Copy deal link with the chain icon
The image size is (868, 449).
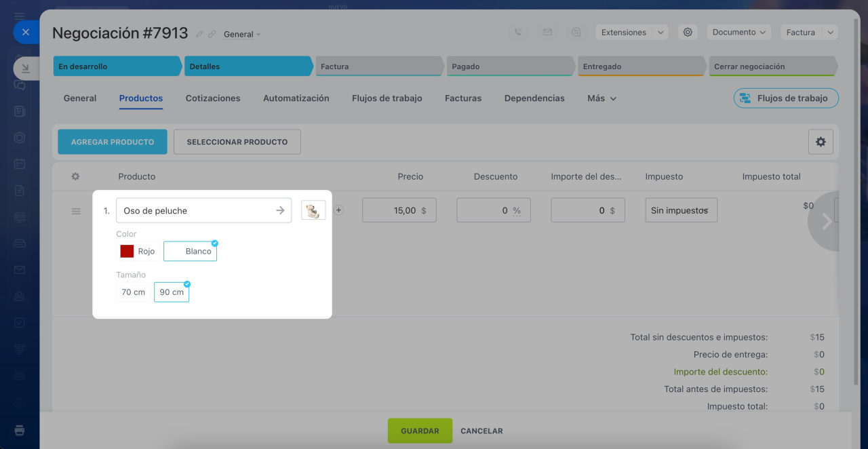click(212, 34)
